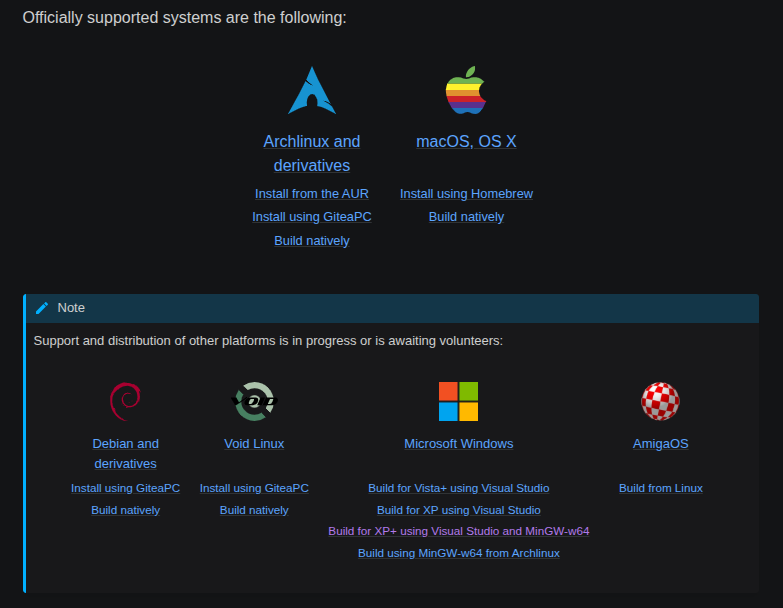Click the pencil icon beside Note
The width and height of the screenshot is (783, 608).
tap(42, 308)
